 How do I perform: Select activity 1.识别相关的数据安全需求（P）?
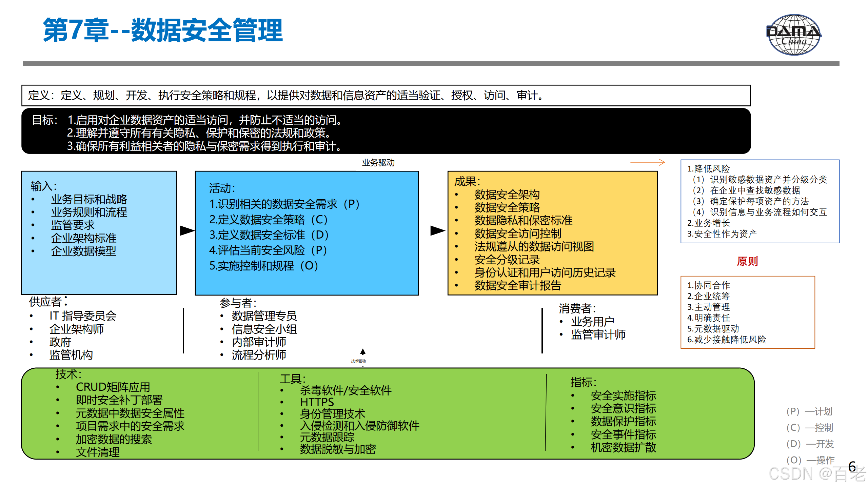[284, 204]
